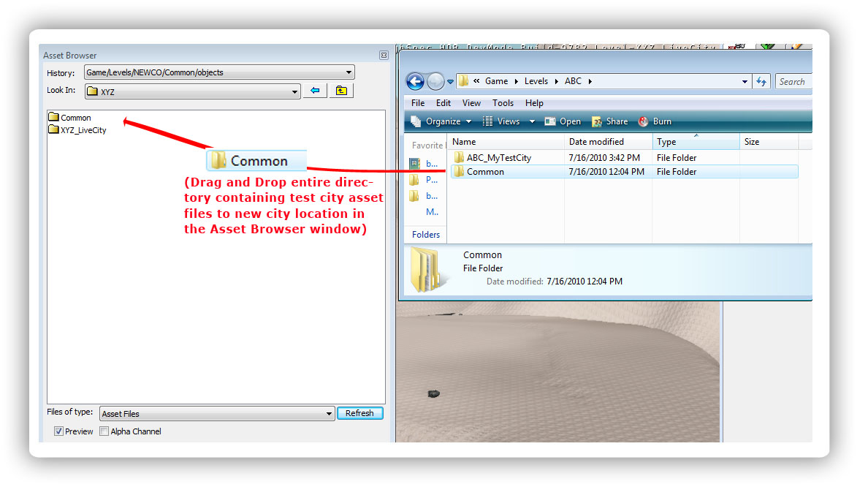Viewport: 868px width, 487px height.
Task: Click the 'M..' favorite link
Action: click(x=432, y=211)
